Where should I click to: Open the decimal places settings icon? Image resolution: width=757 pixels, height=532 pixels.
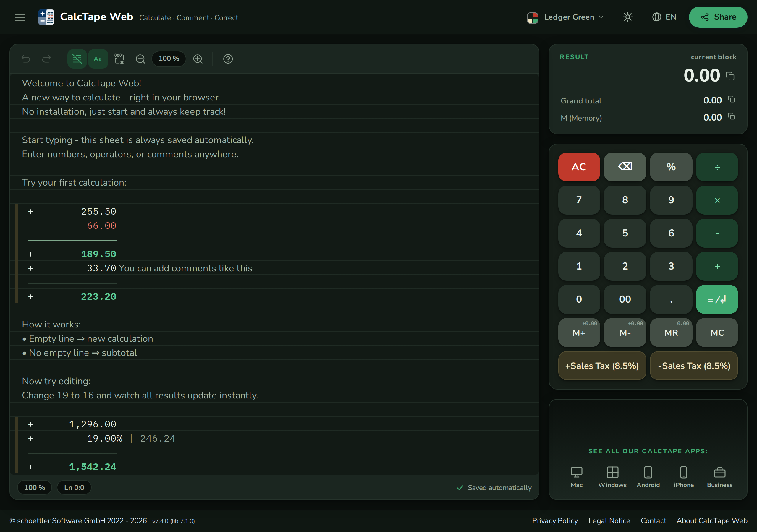tap(119, 59)
